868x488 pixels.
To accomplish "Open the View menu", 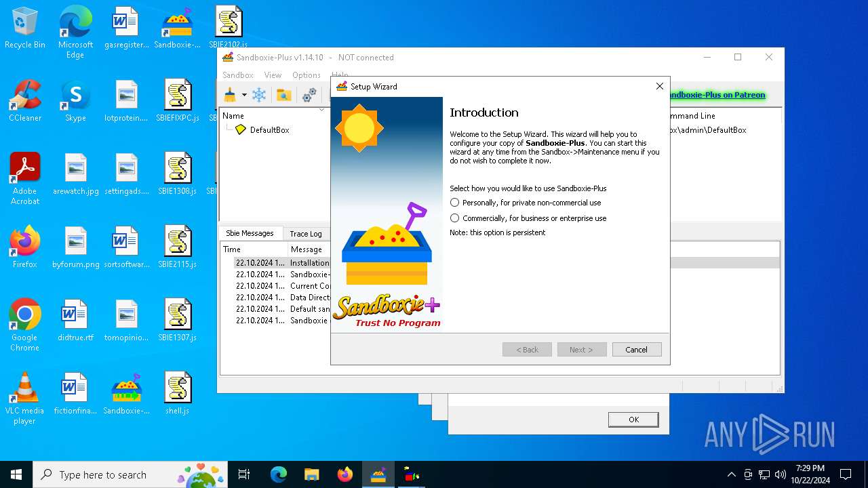I will (x=273, y=75).
